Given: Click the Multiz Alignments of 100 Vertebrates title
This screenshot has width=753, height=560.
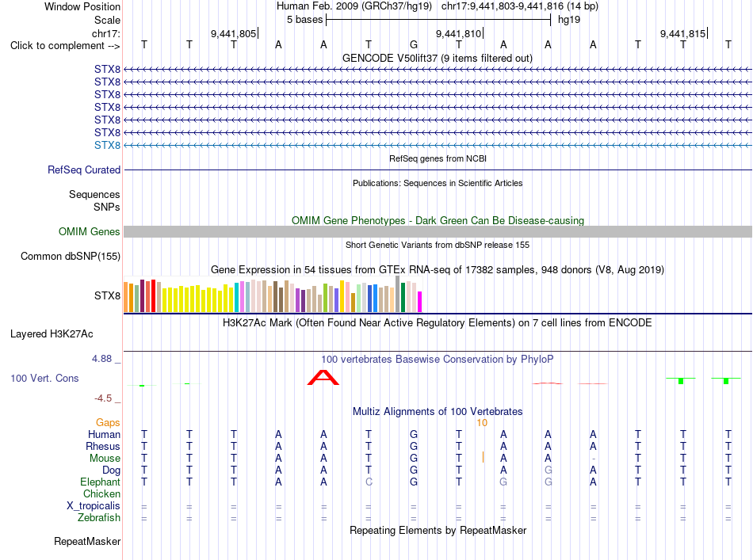Looking at the screenshot, I should [x=438, y=411].
